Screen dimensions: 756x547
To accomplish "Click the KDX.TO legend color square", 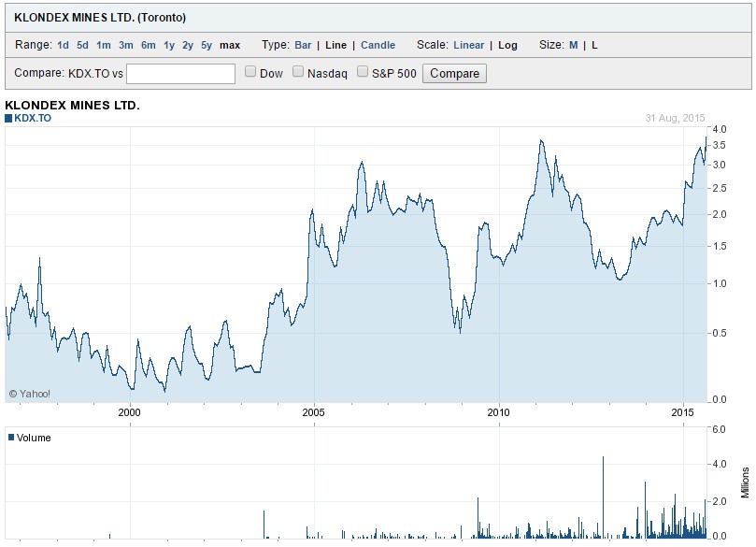I will point(8,119).
